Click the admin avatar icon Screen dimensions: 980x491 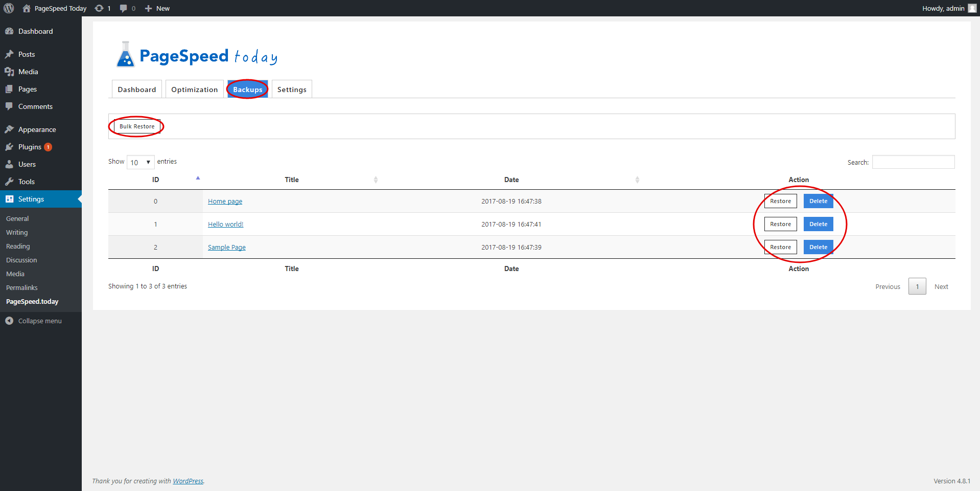click(972, 8)
